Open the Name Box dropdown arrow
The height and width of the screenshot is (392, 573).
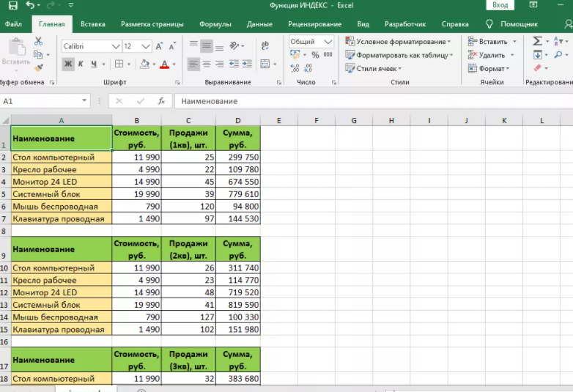pyautogui.click(x=84, y=100)
